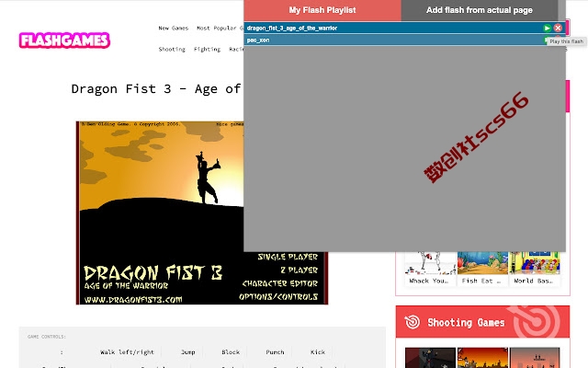Click the Walk left/right control label
The image size is (588, 368).
click(x=127, y=352)
